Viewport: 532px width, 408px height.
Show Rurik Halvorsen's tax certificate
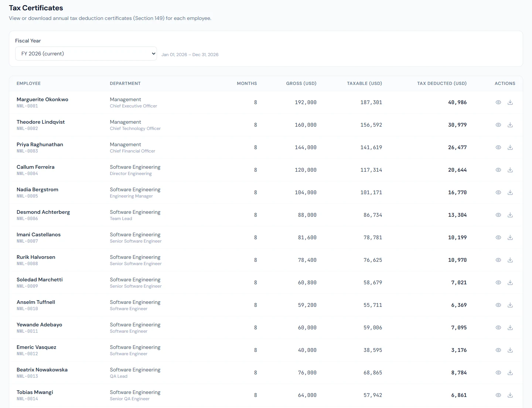(498, 260)
